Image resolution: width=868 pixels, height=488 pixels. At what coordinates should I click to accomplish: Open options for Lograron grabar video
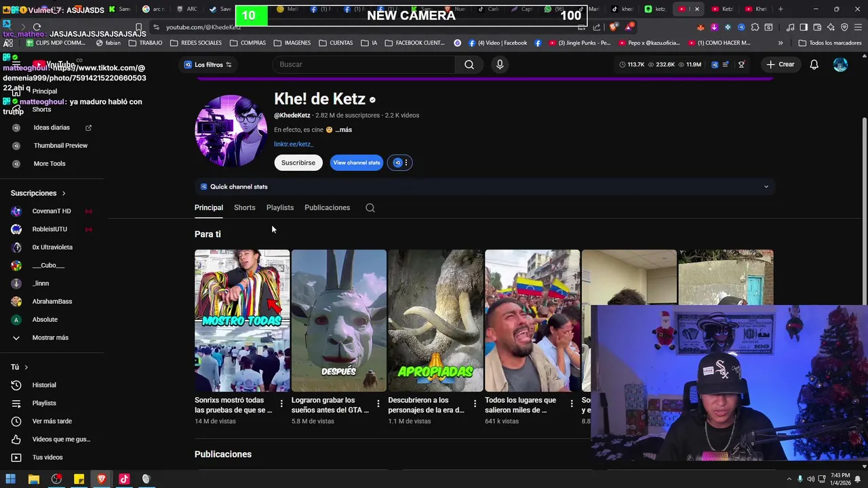point(378,404)
